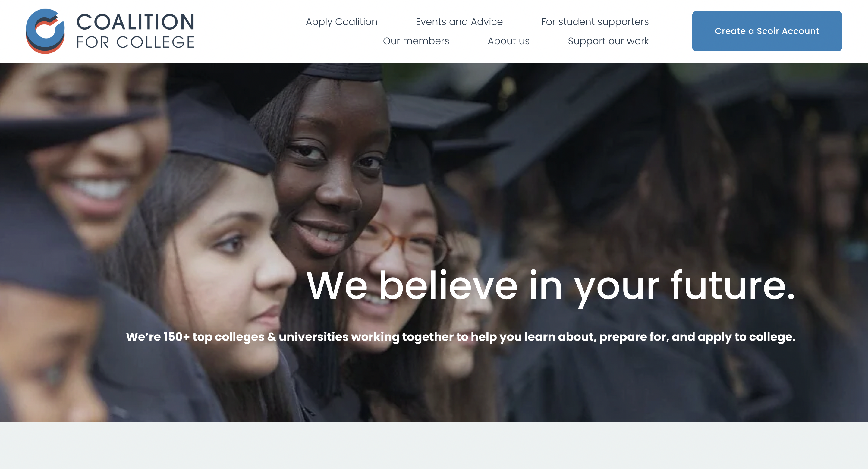The image size is (868, 469).
Task: Open the Our members page
Action: 416,41
